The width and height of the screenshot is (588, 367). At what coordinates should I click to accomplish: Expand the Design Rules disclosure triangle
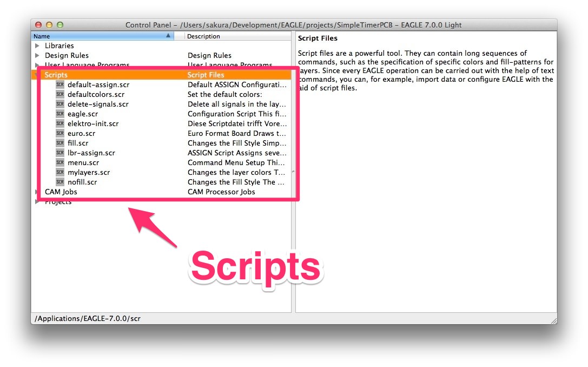point(37,56)
